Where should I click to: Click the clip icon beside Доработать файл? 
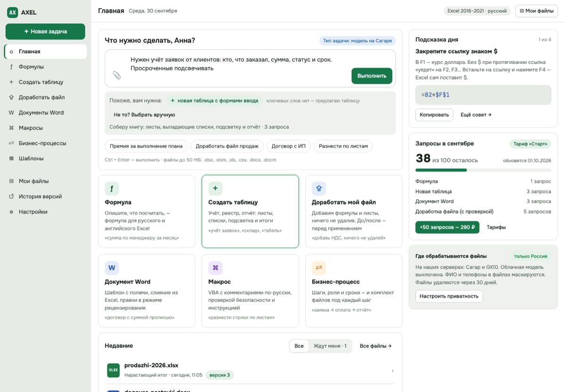point(11,97)
